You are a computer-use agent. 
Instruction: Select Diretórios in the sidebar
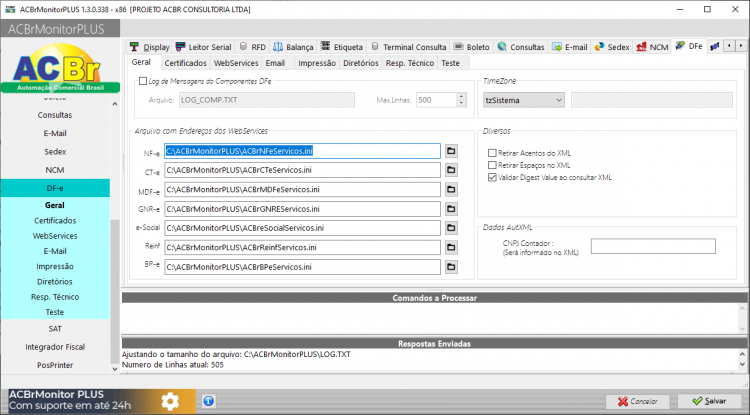point(55,282)
